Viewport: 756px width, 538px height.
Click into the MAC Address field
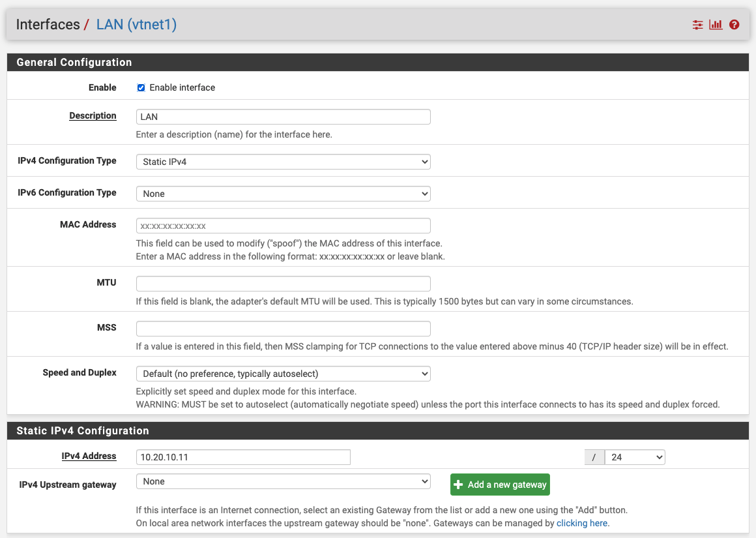283,226
